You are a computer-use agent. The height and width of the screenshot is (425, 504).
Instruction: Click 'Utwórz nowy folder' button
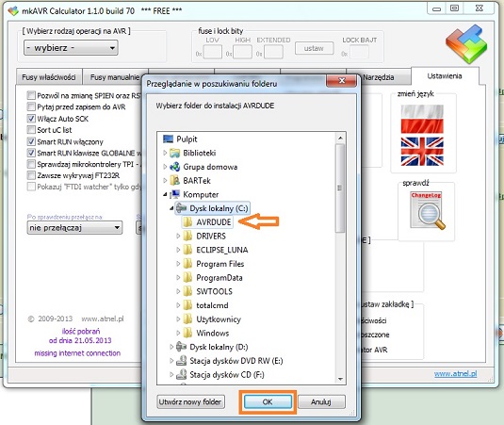pos(190,401)
